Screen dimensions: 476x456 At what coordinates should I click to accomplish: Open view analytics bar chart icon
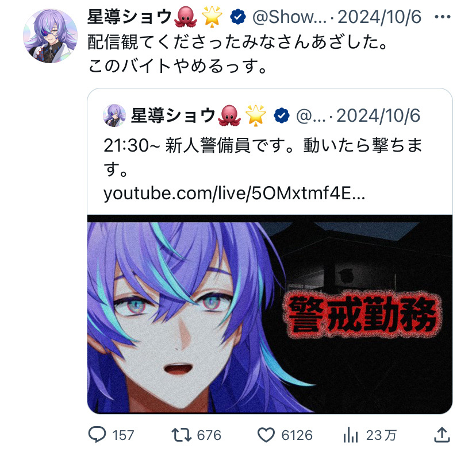click(351, 435)
